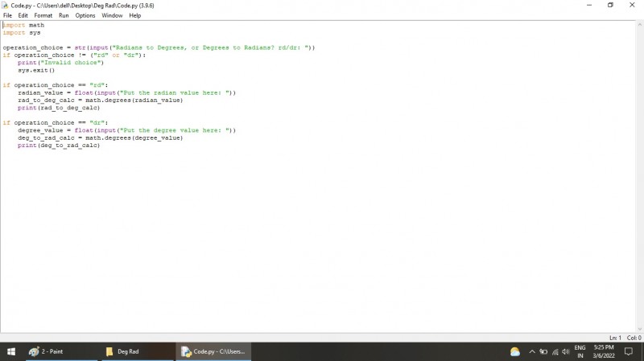The image size is (644, 361).
Task: Show hidden system tray icons
Action: (532, 351)
